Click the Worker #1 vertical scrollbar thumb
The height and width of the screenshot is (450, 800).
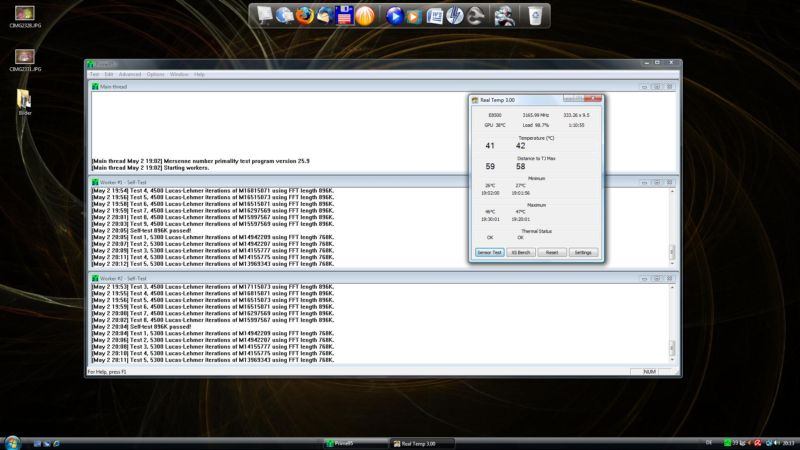(x=671, y=252)
